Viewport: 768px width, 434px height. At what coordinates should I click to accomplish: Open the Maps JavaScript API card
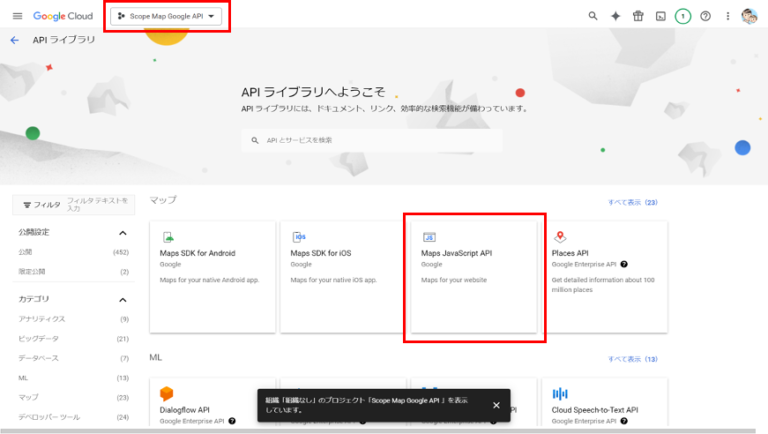point(475,277)
